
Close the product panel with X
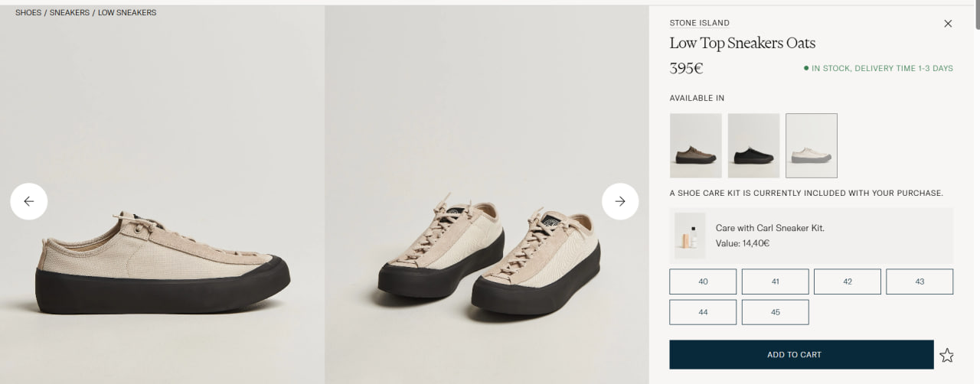tap(948, 24)
